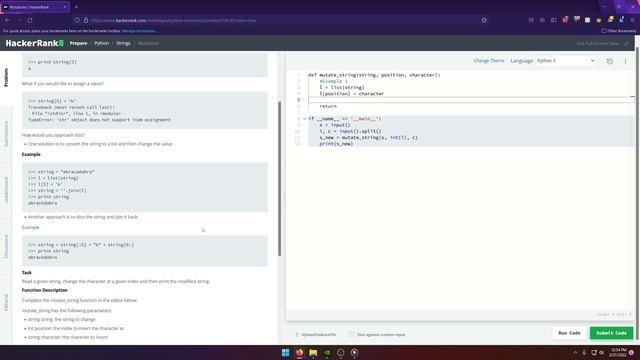
Task: Open the Windows Start menu
Action: pos(286,353)
